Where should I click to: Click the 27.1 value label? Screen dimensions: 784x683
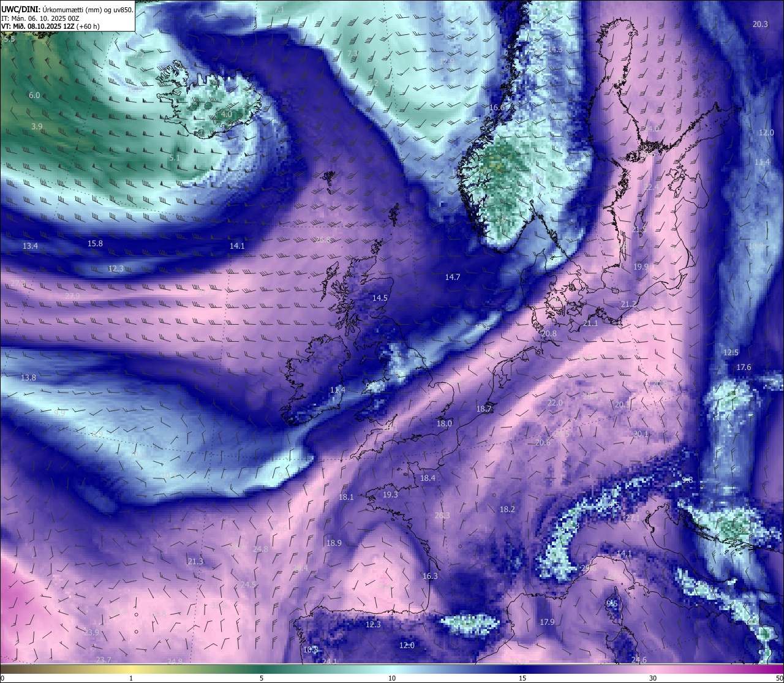tap(632, 518)
